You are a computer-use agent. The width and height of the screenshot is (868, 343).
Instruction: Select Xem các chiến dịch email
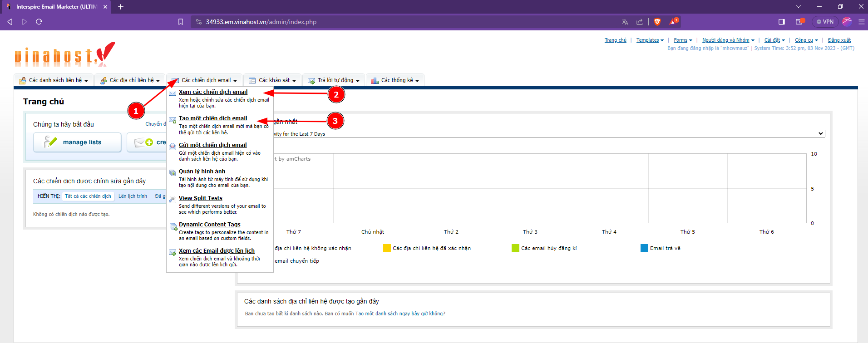tap(213, 92)
